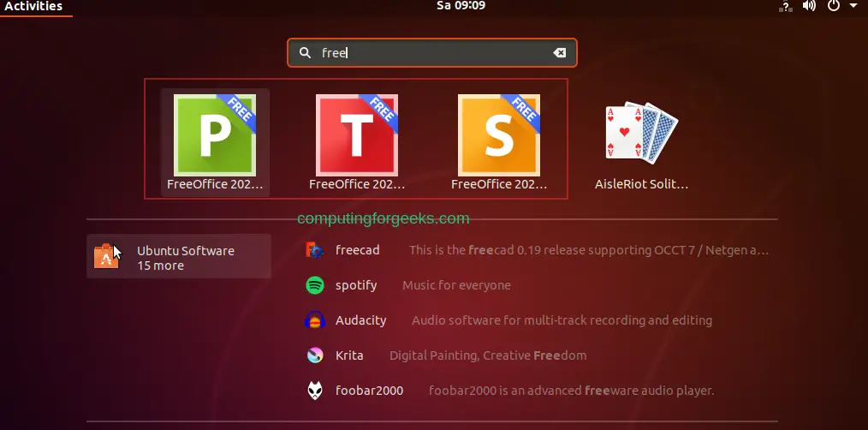Open the green FreeOffice PlanMaker app icon
The width and height of the screenshot is (868, 430).
215,135
